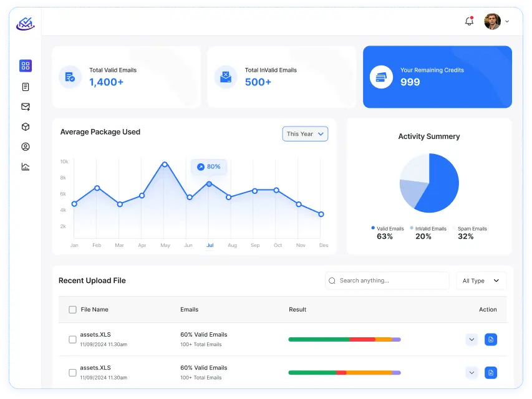Check the first assets.XLS row checkbox
The height and width of the screenshot is (399, 532).
[x=72, y=340]
